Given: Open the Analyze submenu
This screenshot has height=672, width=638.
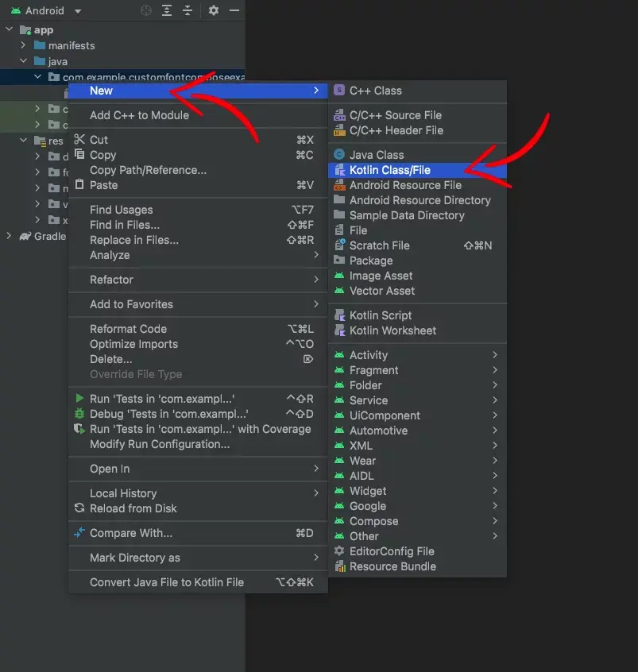Looking at the screenshot, I should pyautogui.click(x=198, y=255).
